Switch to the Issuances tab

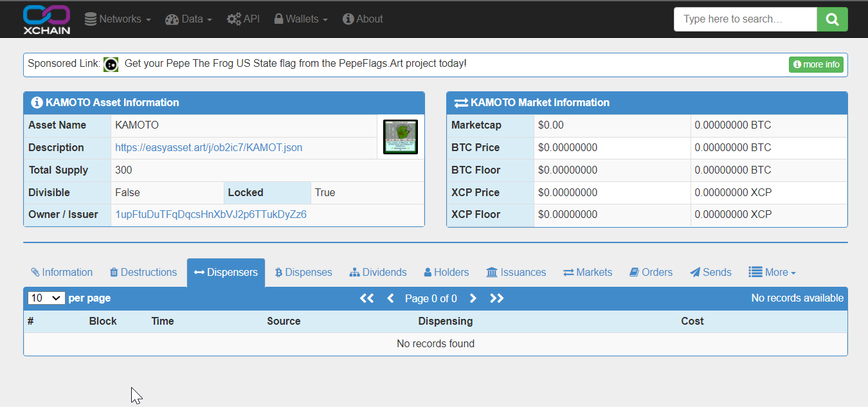click(x=516, y=273)
